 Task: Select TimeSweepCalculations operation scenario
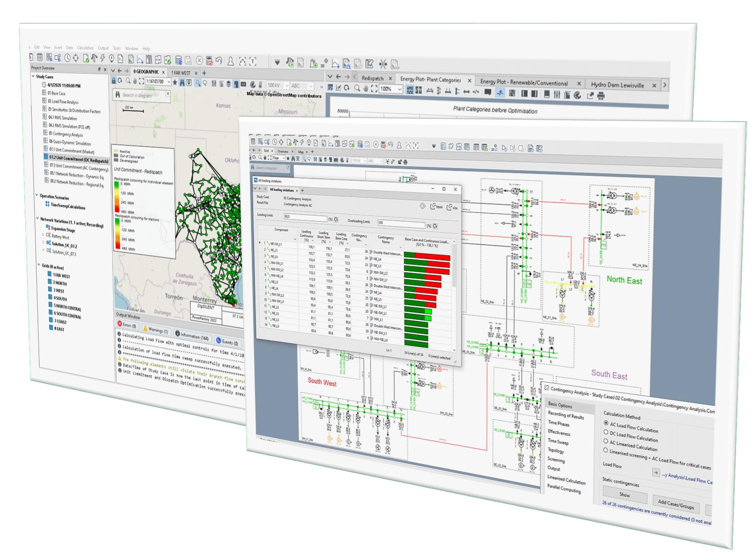(x=68, y=206)
